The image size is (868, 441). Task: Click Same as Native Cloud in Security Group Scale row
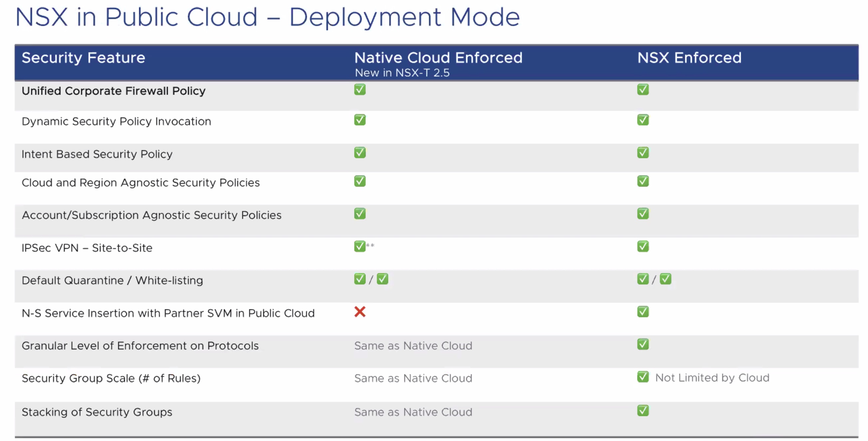pos(413,378)
